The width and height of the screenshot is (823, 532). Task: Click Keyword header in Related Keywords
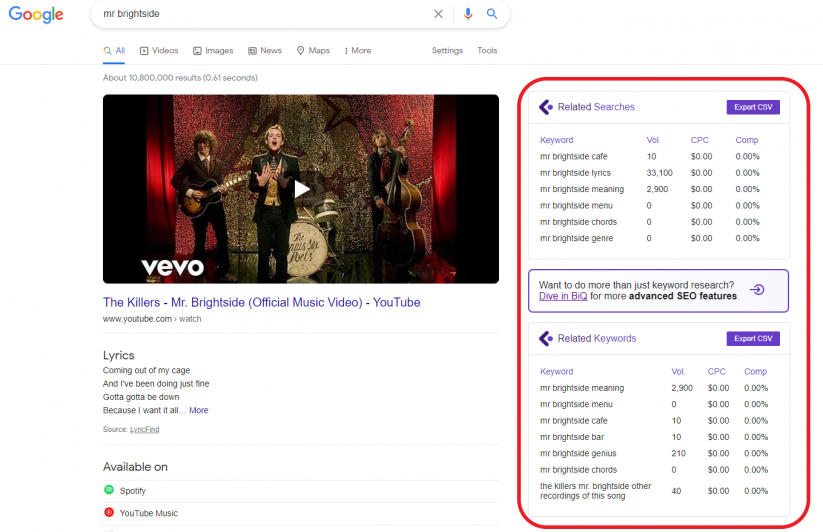556,371
